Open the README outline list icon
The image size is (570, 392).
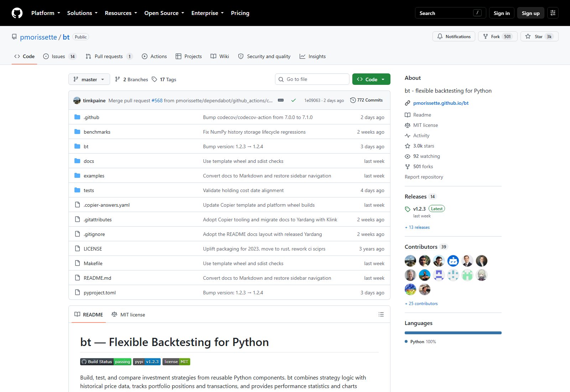pos(381,315)
